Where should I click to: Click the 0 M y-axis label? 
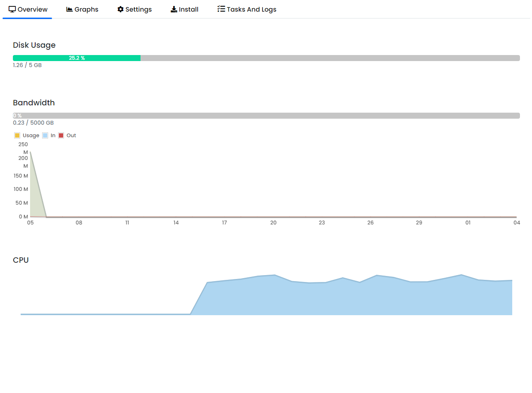[x=24, y=217]
